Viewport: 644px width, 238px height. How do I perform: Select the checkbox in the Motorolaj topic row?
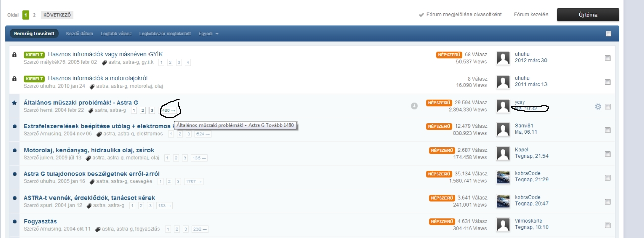click(607, 154)
